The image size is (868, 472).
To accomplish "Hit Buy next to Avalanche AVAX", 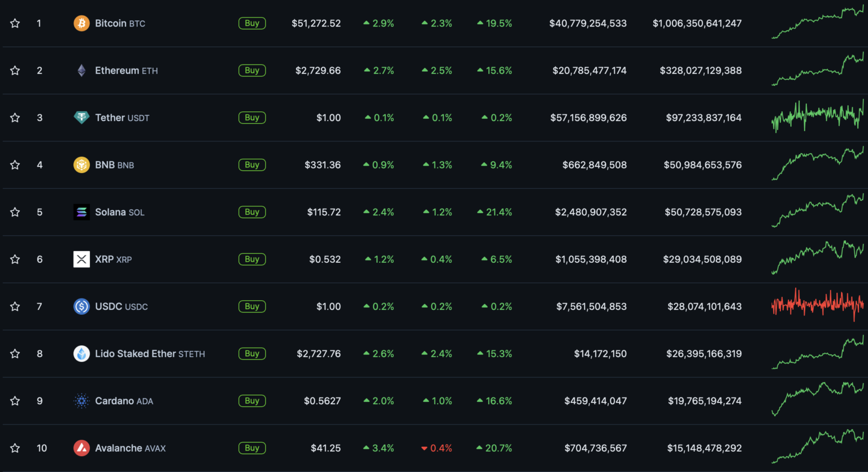I will coord(252,448).
